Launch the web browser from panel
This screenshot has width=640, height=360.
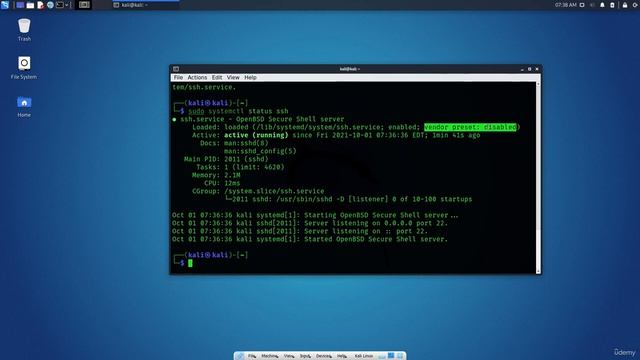coord(50,5)
